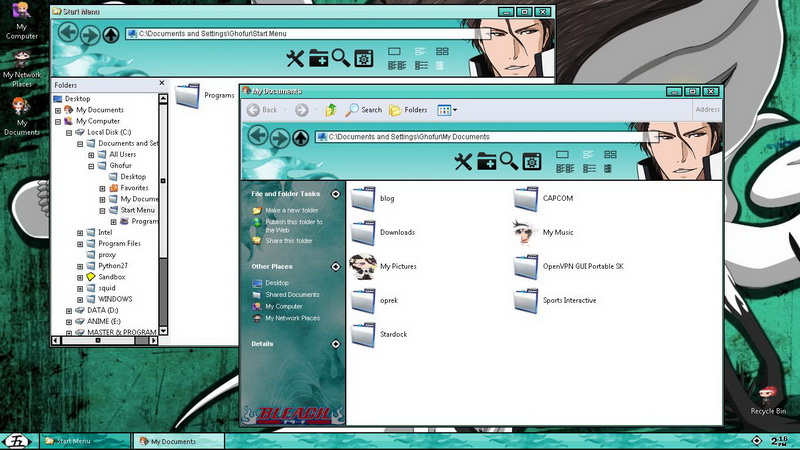This screenshot has height=450, width=800.
Task: Expand My Documents node in folder tree
Action: [58, 110]
